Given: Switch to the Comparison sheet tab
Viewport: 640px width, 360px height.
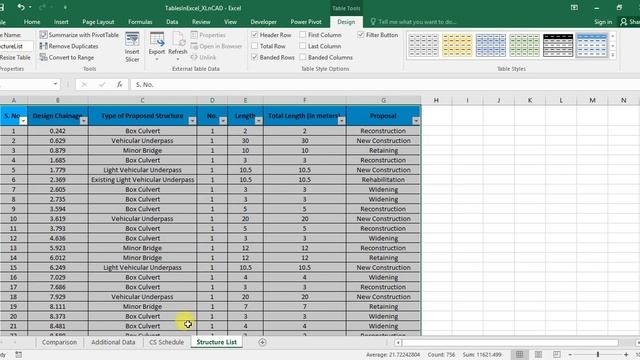Looking at the screenshot, I should pos(59,342).
